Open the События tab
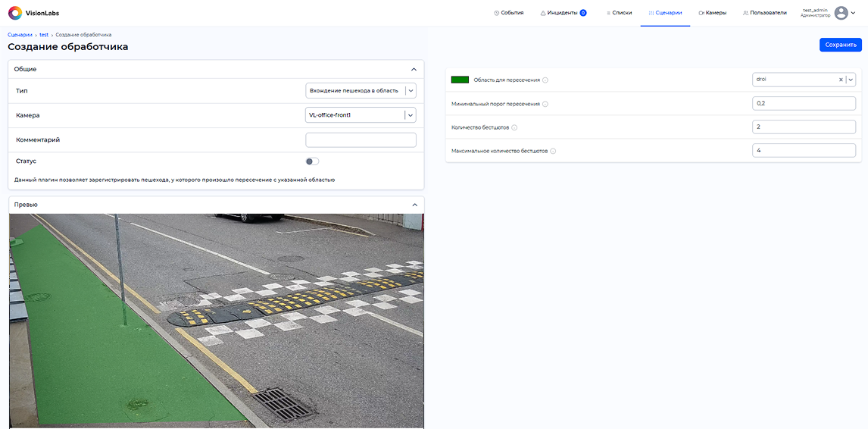The image size is (868, 429). (x=509, y=13)
